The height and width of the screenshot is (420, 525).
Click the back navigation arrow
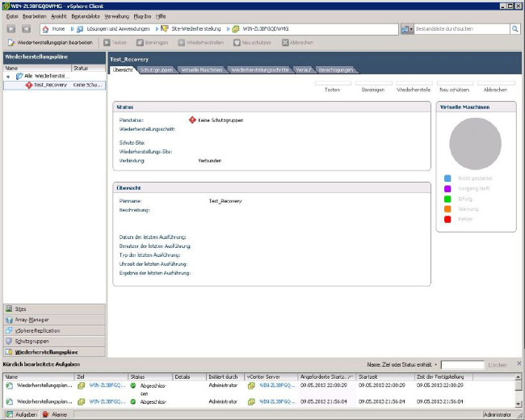pos(10,29)
